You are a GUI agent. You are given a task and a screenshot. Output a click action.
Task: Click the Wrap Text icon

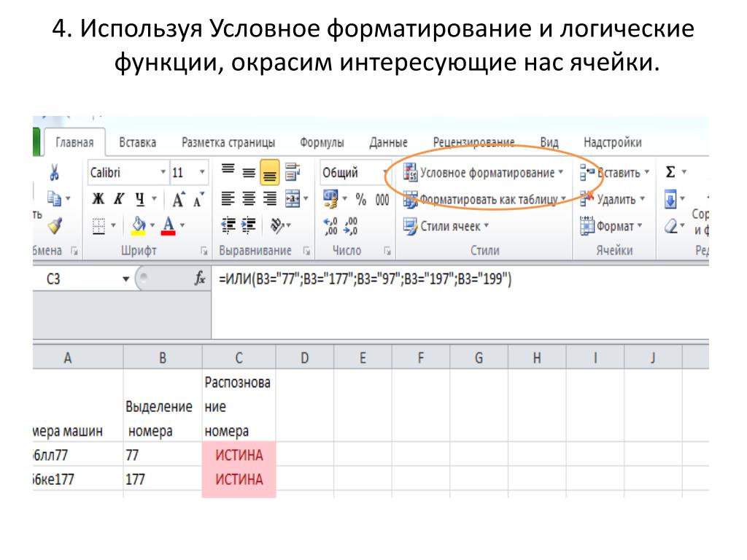click(292, 172)
